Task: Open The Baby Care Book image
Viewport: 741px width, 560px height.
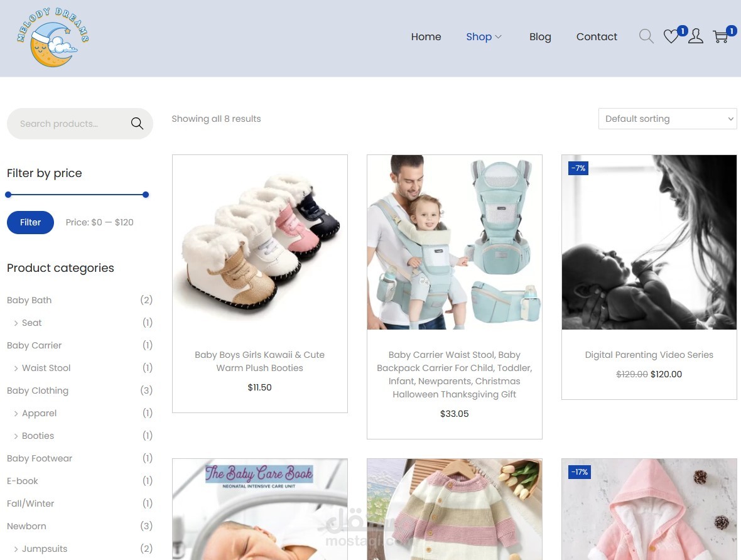Action: (260, 509)
